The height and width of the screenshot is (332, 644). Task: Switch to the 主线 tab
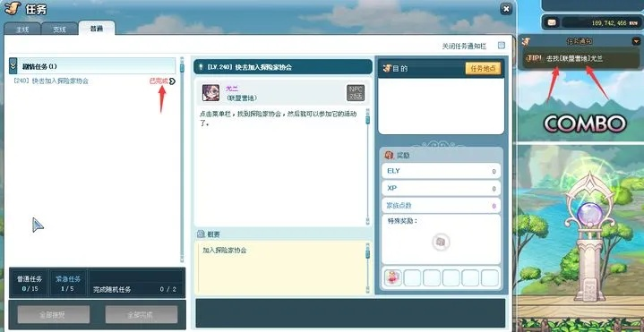22,30
